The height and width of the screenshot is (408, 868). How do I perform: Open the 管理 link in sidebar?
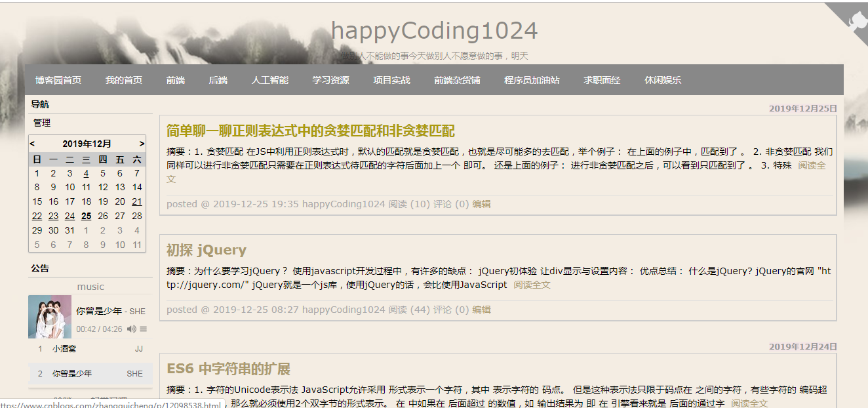(42, 123)
